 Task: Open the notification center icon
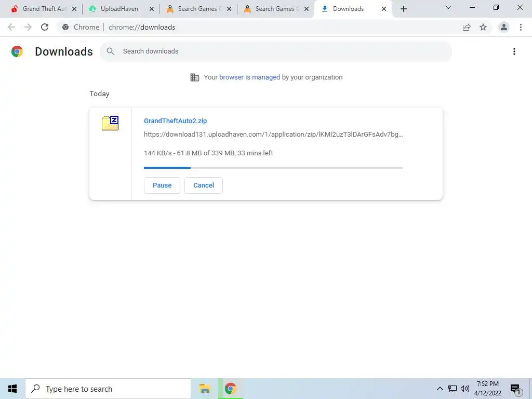pos(516,389)
